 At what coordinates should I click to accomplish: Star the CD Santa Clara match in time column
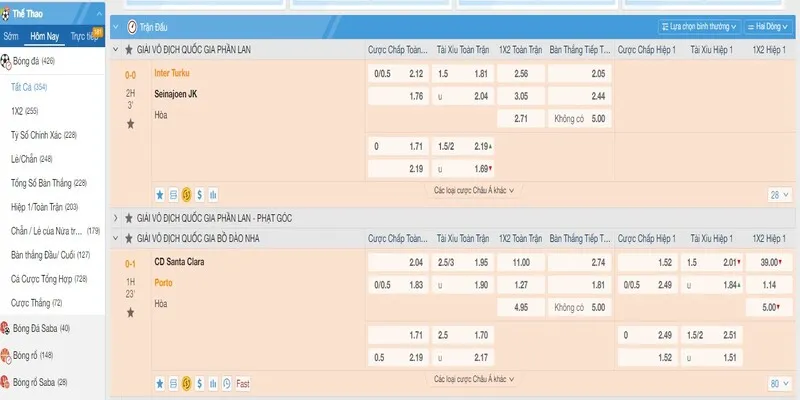(x=131, y=312)
